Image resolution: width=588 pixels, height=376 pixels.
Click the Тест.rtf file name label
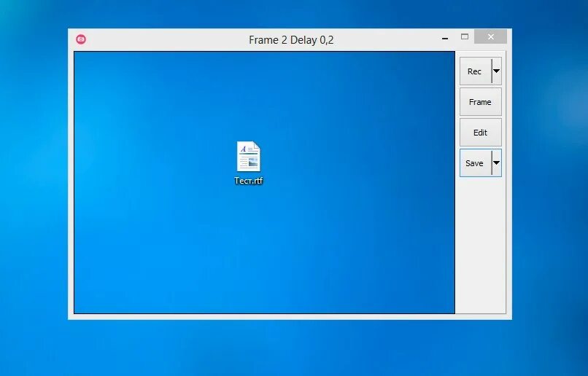(x=249, y=181)
